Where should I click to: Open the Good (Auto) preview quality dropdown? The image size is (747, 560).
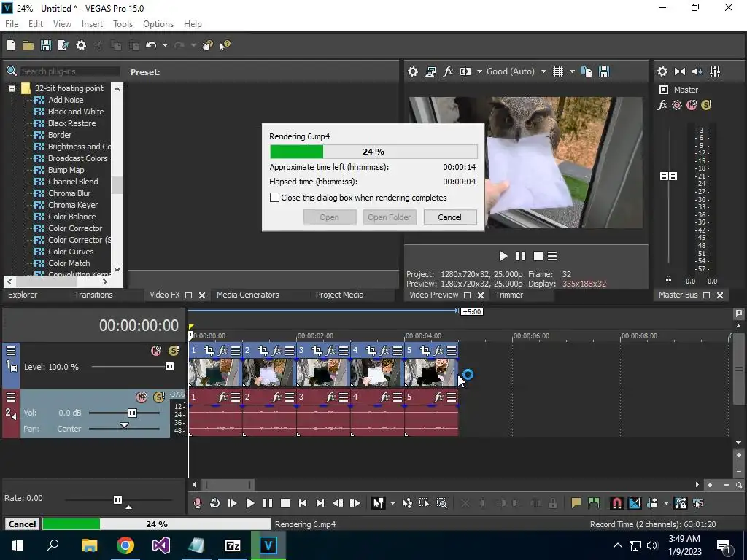coord(543,71)
